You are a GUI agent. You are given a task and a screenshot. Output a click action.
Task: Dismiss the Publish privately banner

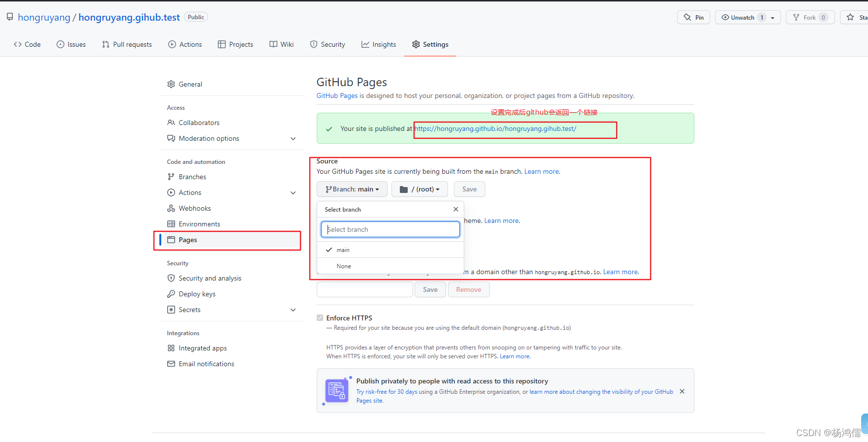682,391
